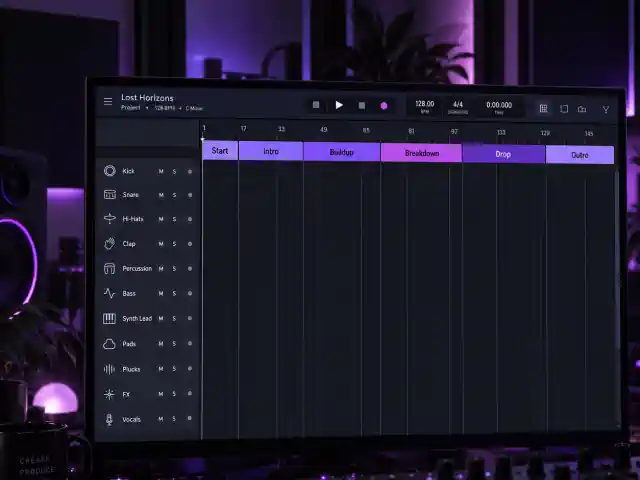Click the 0.00.000 time display
Viewport: 640px width, 480px height.
[x=499, y=108]
